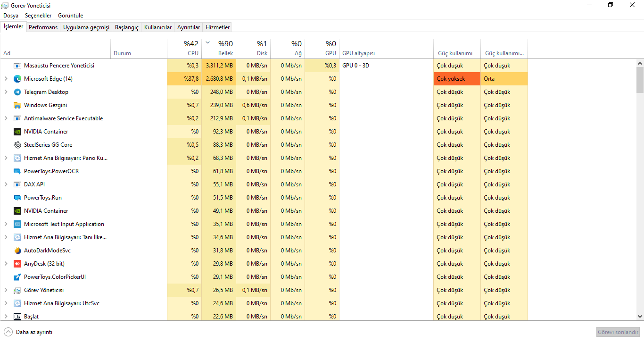Click the PowerToys.Run process icon
Image resolution: width=644 pixels, height=343 pixels.
coord(17,198)
